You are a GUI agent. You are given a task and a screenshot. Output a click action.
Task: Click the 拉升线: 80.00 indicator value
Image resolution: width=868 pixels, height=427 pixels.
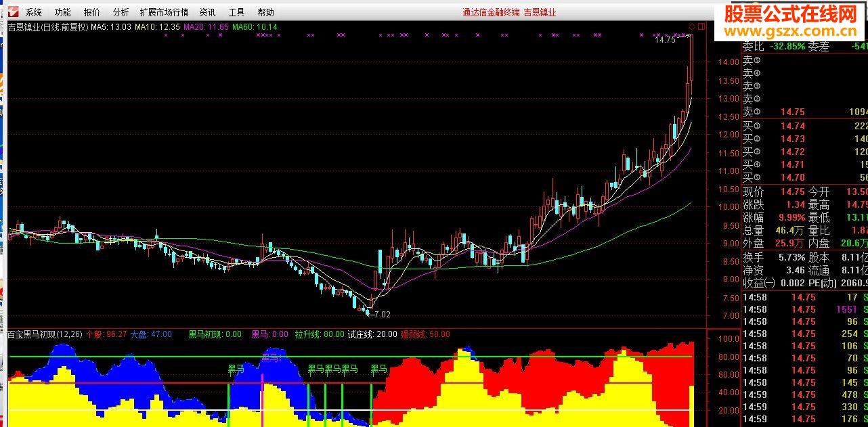click(x=320, y=334)
